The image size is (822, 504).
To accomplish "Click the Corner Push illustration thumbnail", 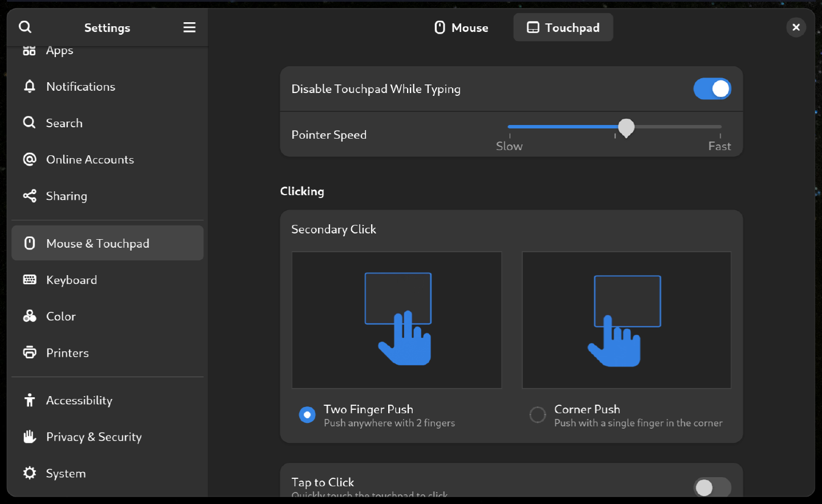I will (626, 320).
